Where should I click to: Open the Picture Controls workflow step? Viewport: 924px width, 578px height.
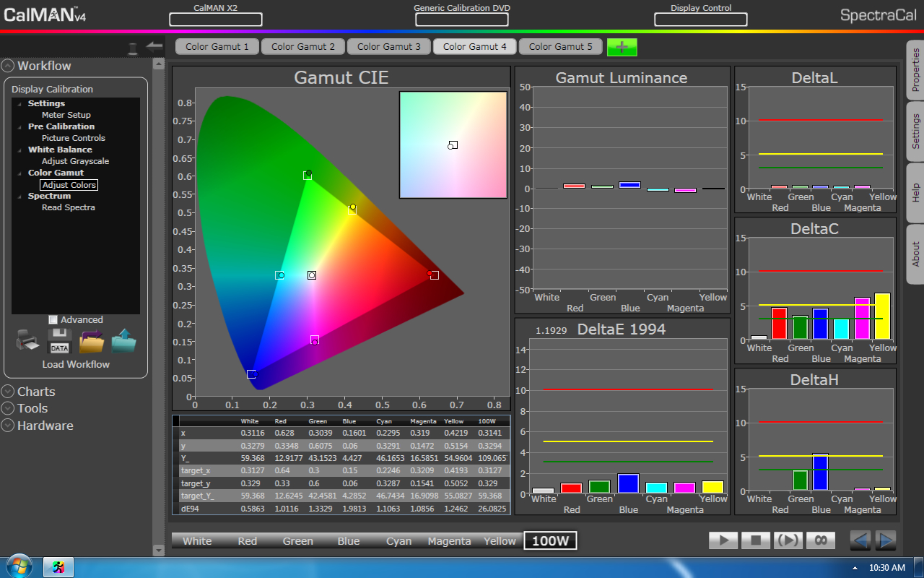click(74, 138)
